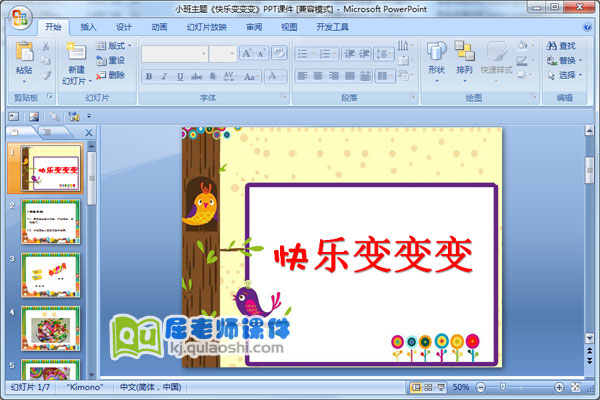
Task: Click the 中文(简体，中国) language indicator
Action: pyautogui.click(x=150, y=387)
